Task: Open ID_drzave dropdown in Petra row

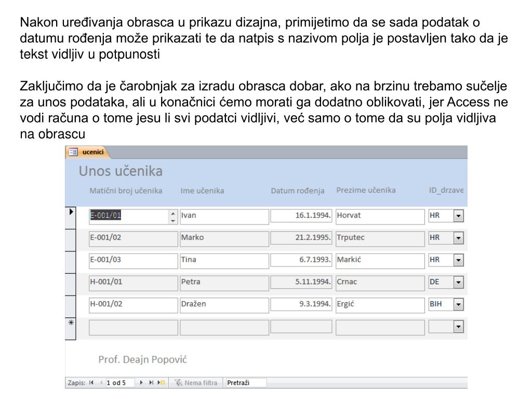Action: 458,282
